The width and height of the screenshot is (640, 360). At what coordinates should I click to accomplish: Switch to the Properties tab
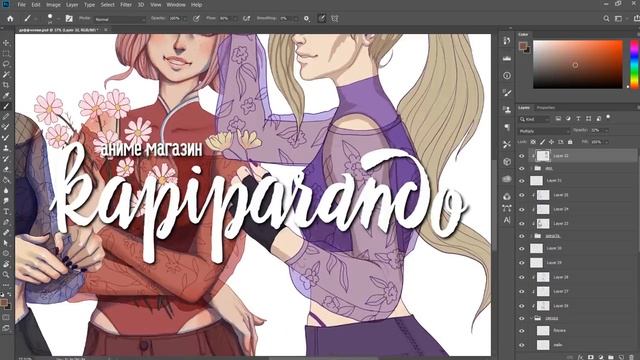click(546, 108)
